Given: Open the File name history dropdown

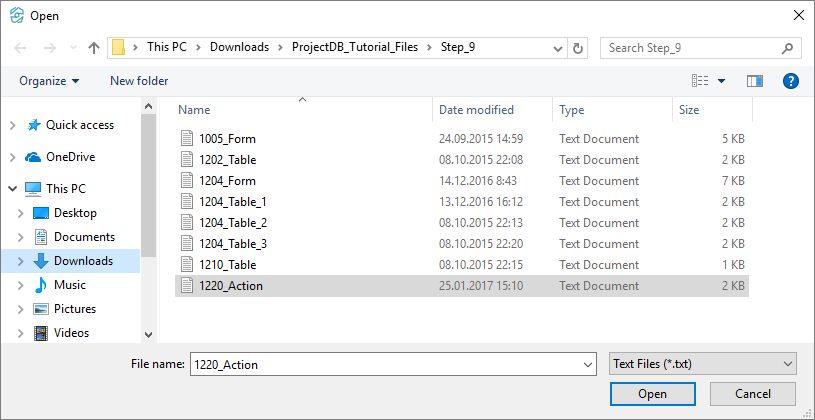Looking at the screenshot, I should coord(586,365).
